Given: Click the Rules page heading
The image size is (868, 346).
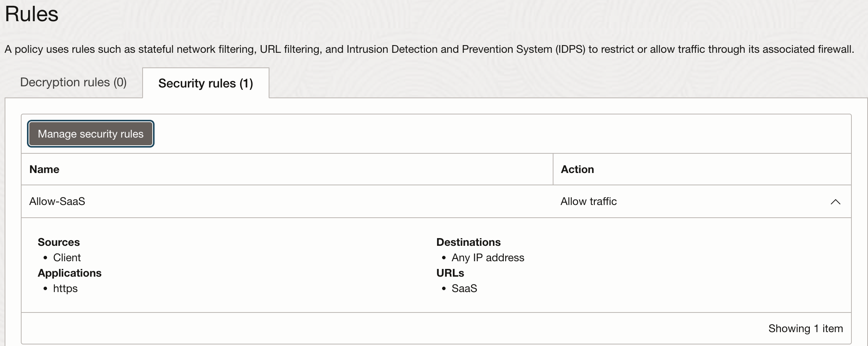Looking at the screenshot, I should coord(32,15).
